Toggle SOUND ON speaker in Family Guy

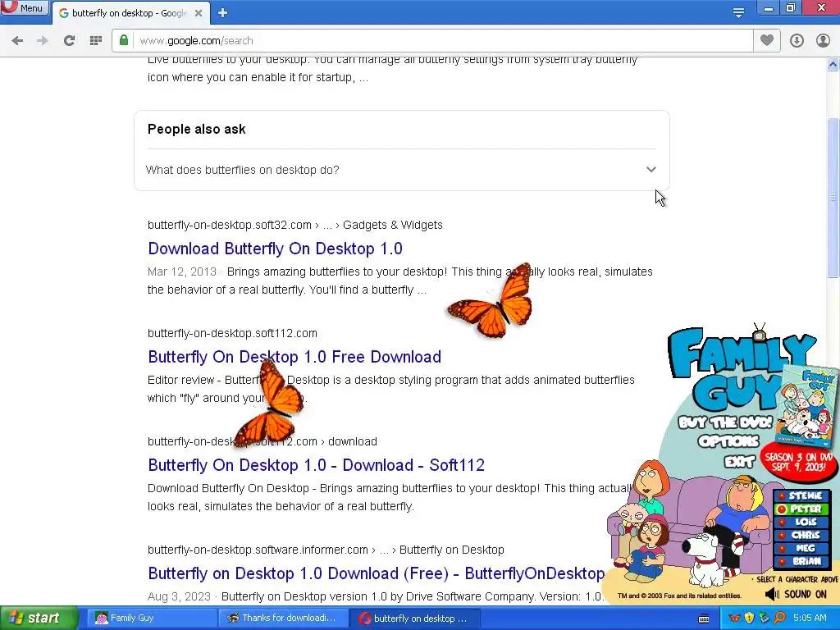(796, 594)
